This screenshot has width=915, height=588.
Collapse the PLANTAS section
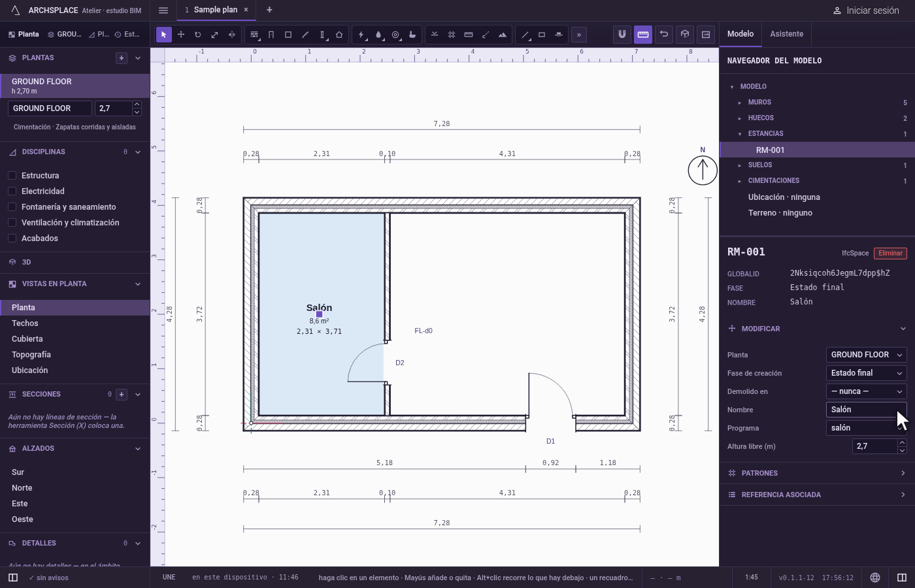pos(138,58)
